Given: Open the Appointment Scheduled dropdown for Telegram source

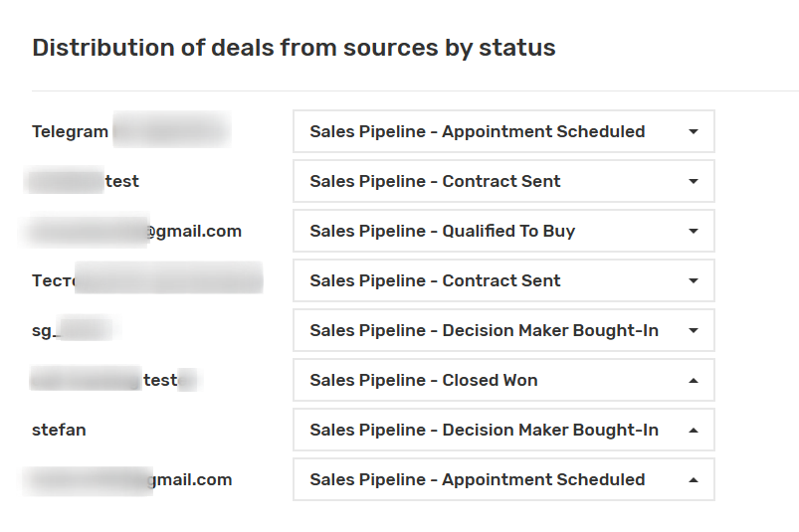Looking at the screenshot, I should pyautogui.click(x=478, y=131).
